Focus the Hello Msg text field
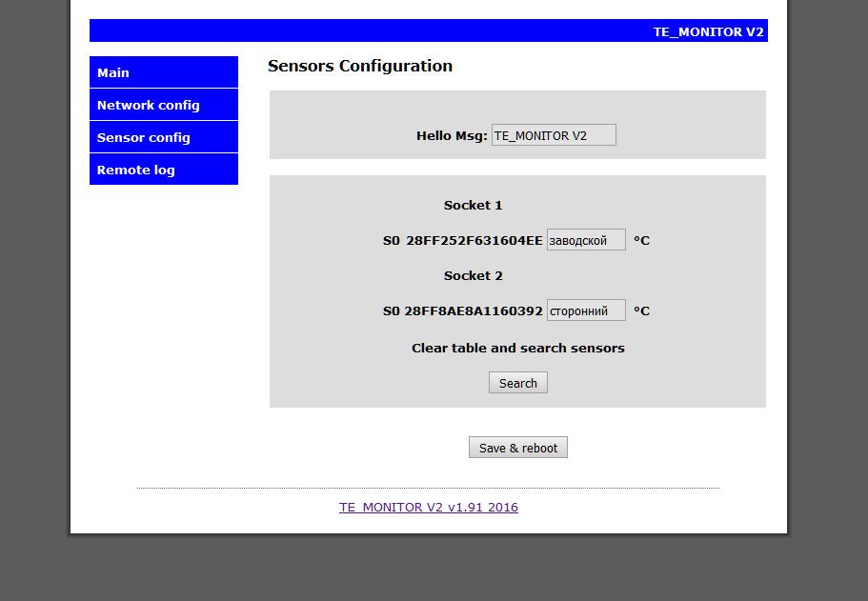 [554, 135]
